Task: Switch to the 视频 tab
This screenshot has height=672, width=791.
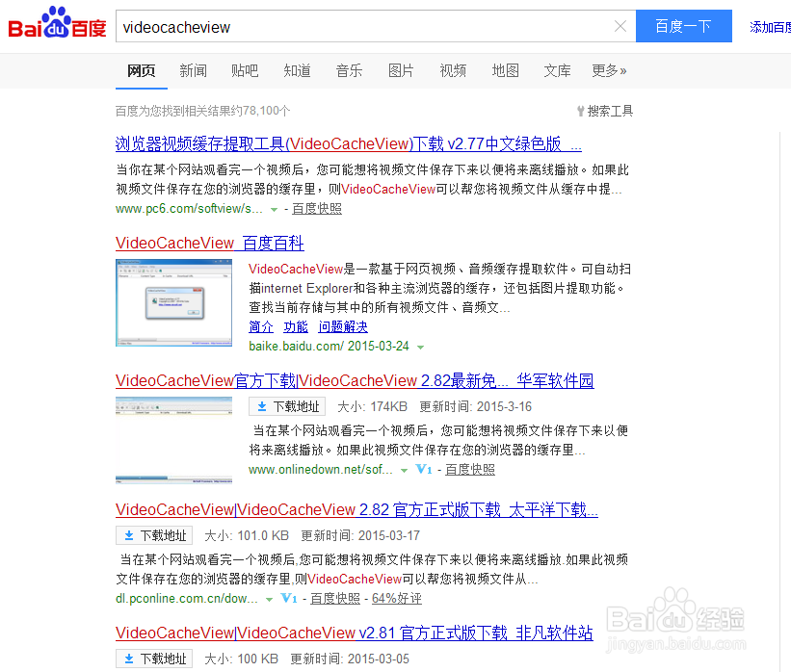Action: (x=453, y=70)
